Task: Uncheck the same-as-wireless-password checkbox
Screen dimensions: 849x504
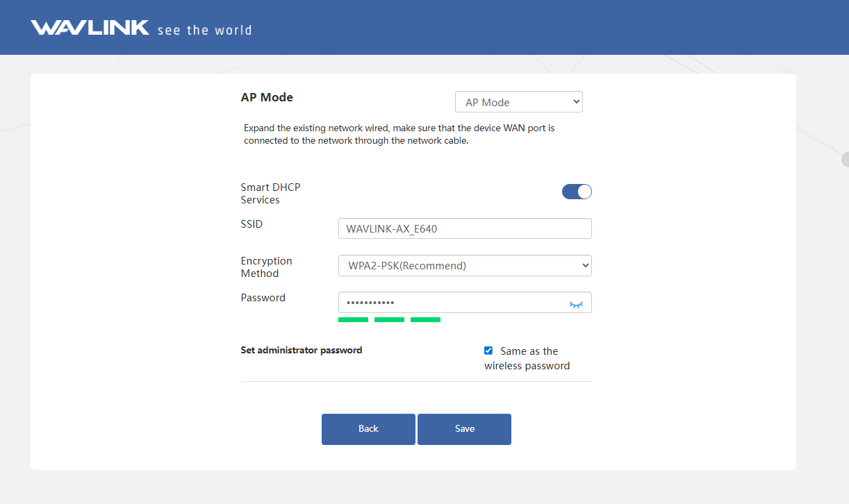Action: 488,351
